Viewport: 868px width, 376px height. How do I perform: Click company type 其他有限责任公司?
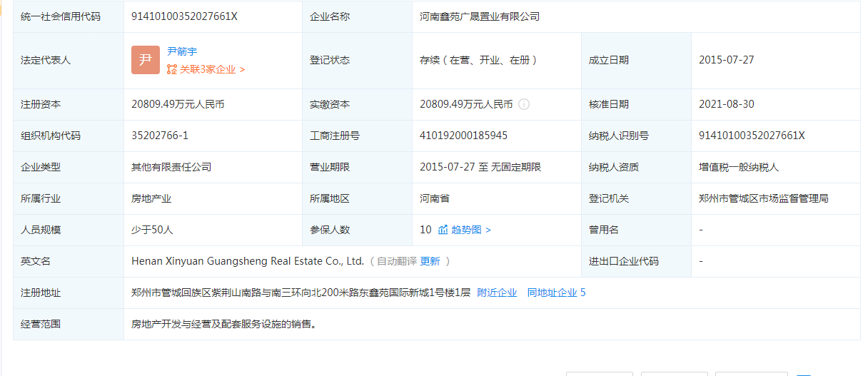[171, 167]
